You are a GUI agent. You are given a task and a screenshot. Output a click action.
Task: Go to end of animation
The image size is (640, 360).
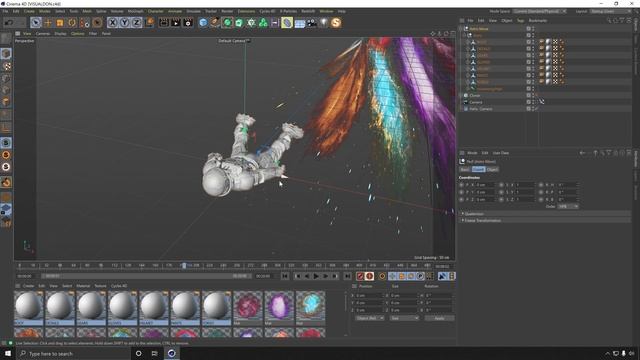tap(347, 276)
